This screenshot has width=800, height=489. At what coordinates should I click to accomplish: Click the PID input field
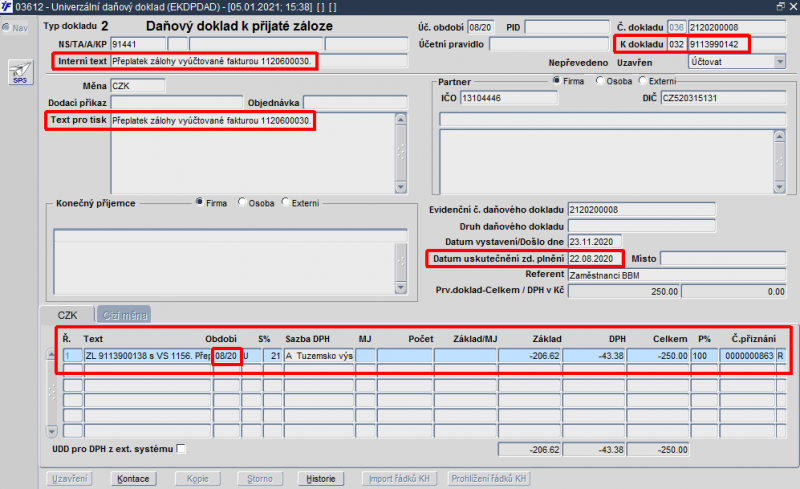coord(567,27)
